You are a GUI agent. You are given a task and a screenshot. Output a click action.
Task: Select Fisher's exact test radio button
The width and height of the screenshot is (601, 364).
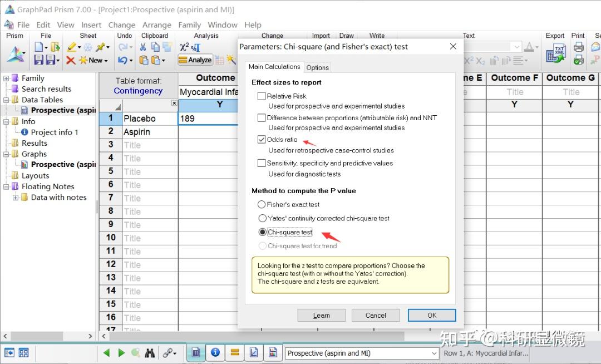pos(262,205)
